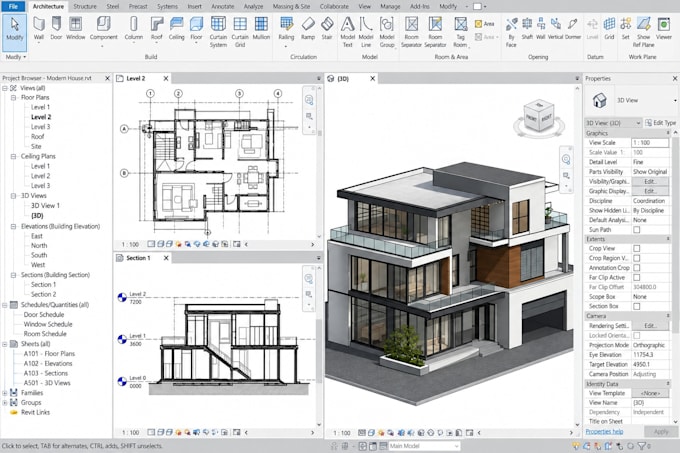This screenshot has height=453, width=680.
Task: Select the Dormer opening tool
Action: click(x=573, y=29)
